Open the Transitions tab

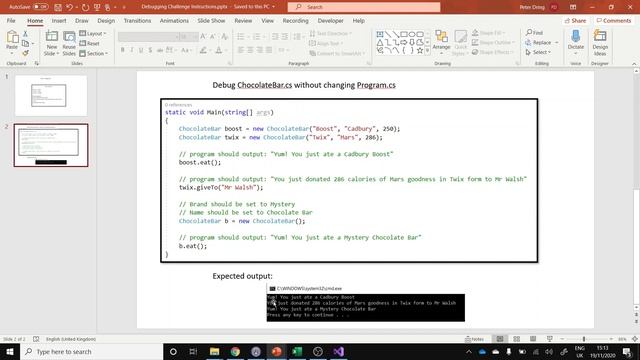pyautogui.click(x=137, y=20)
